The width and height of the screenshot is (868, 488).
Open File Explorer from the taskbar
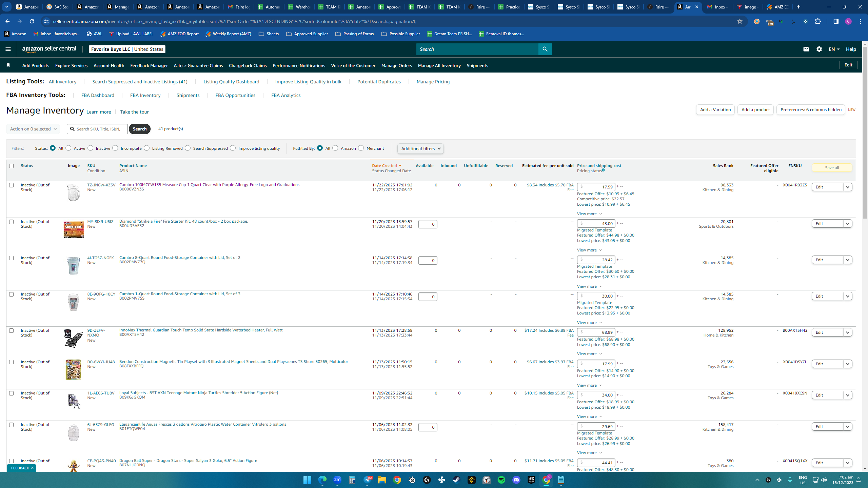tap(382, 480)
